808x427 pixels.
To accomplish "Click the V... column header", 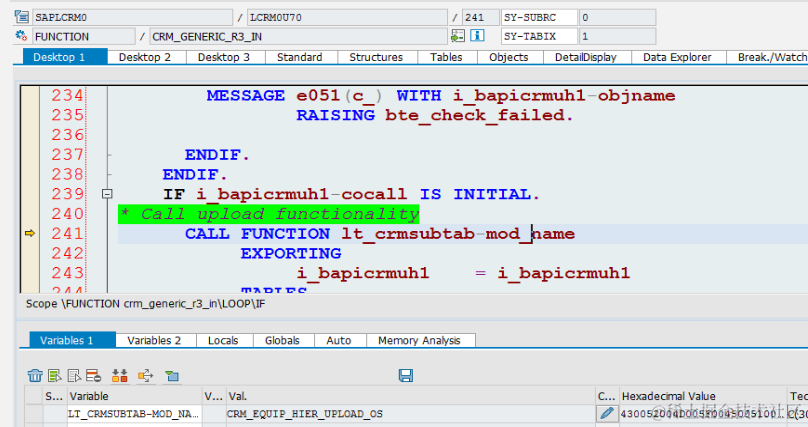I will [214, 396].
